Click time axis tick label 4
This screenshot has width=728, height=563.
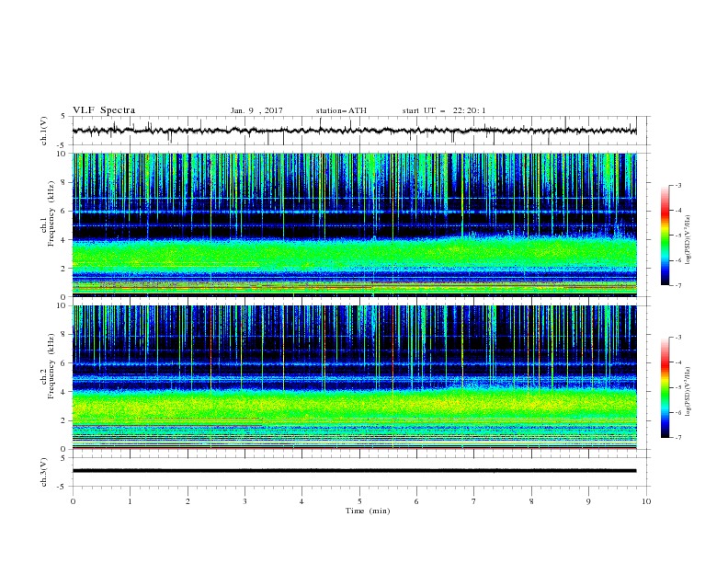(x=302, y=501)
